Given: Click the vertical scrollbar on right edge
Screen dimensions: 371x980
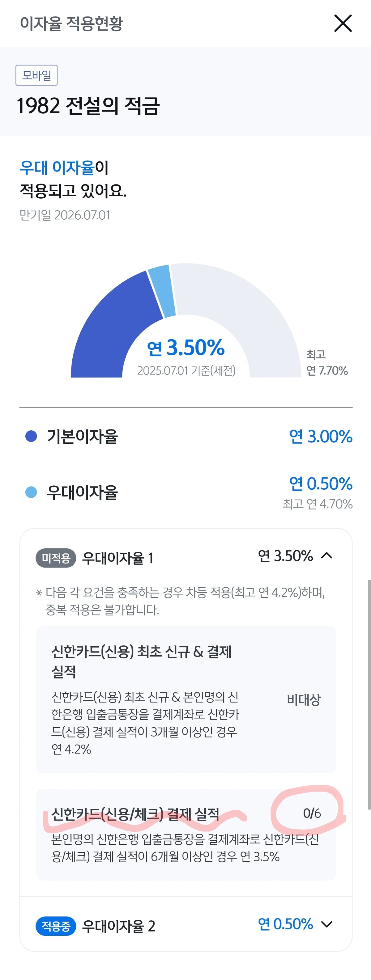Looking at the screenshot, I should [x=369, y=695].
